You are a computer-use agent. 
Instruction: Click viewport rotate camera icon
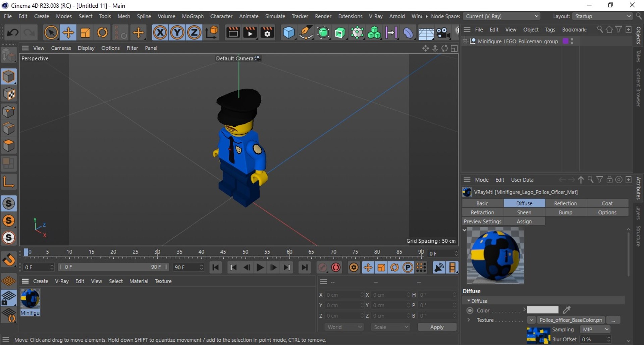444,48
